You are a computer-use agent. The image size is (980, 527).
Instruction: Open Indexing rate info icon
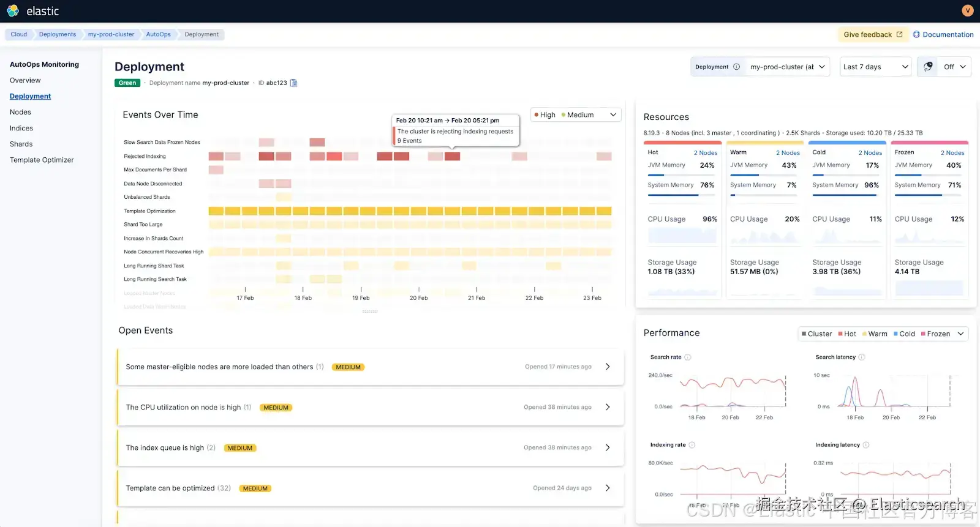pos(692,445)
